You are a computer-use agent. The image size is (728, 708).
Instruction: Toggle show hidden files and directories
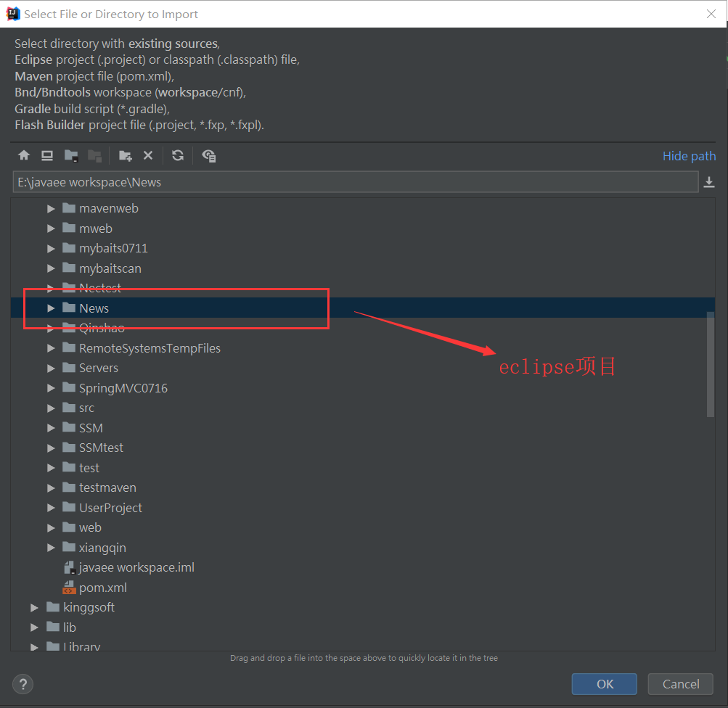(209, 156)
